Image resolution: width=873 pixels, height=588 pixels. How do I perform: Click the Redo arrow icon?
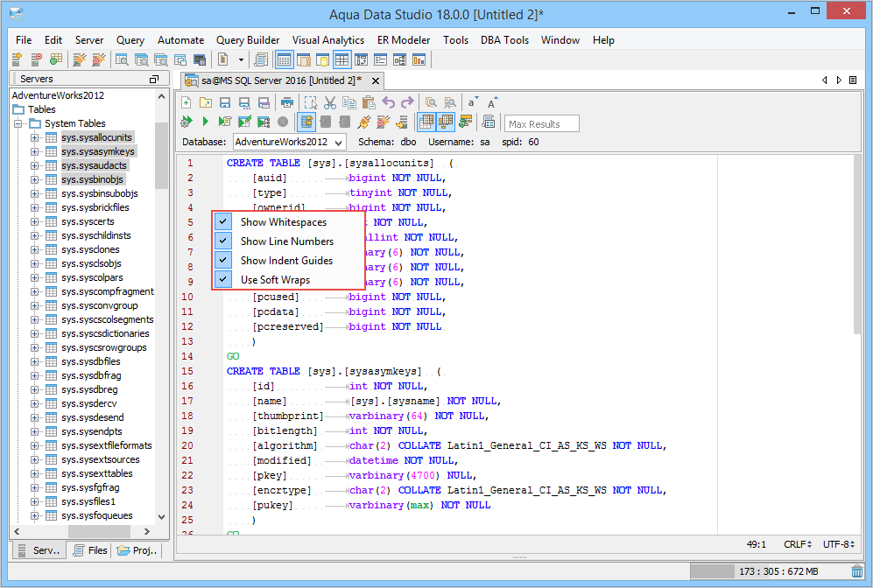point(407,102)
